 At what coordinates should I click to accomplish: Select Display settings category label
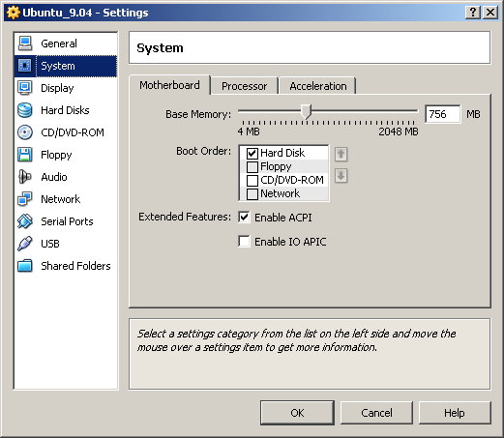[57, 88]
